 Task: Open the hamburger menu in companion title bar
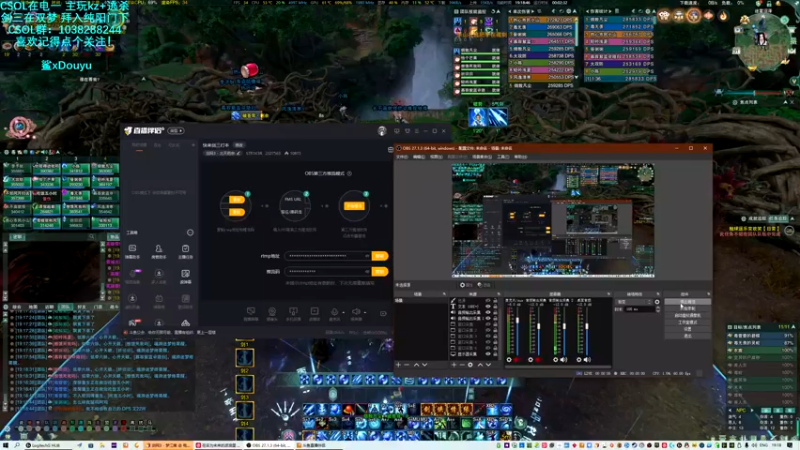[x=417, y=131]
